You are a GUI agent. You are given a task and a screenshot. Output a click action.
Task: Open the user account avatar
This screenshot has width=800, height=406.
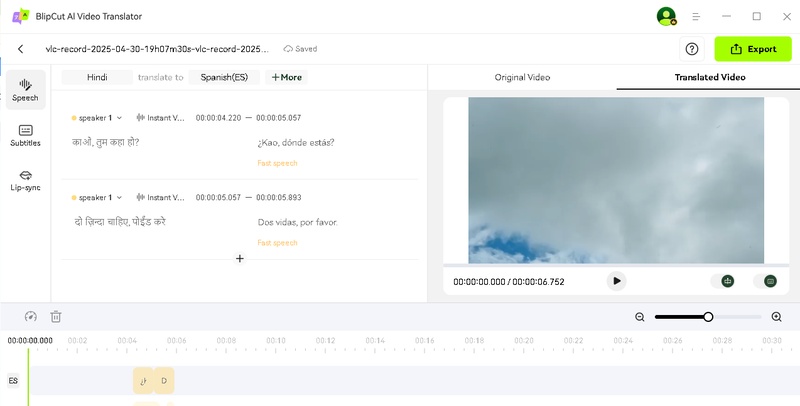tap(665, 16)
